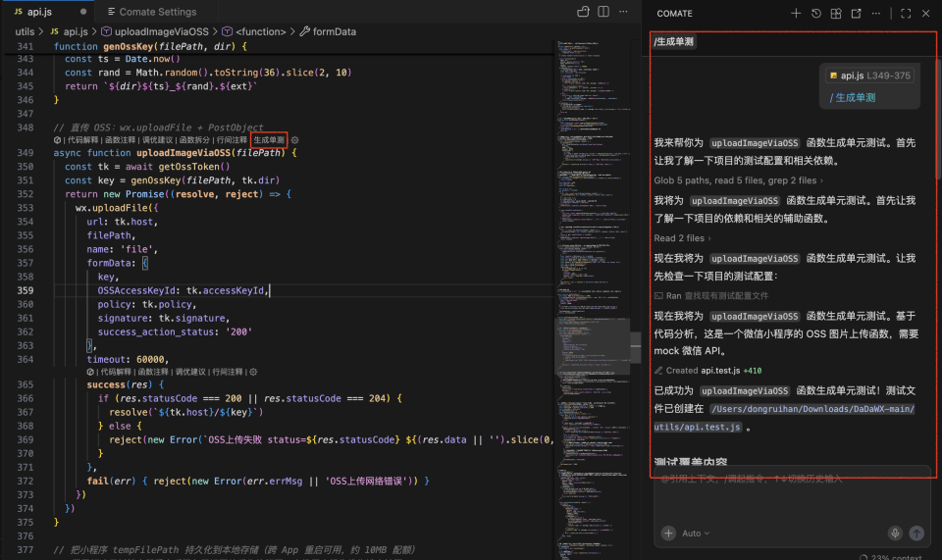Click 函数拆分 code lens above line 349

click(x=194, y=140)
